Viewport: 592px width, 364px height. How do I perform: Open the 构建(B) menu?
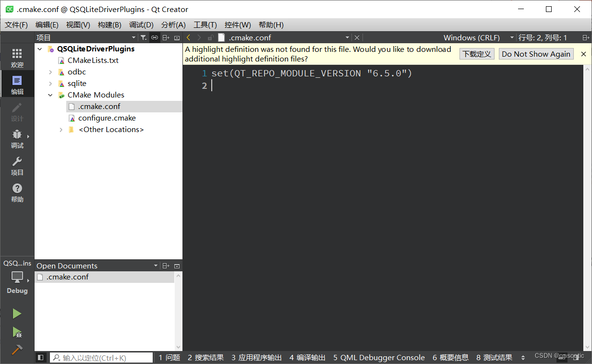(x=109, y=24)
